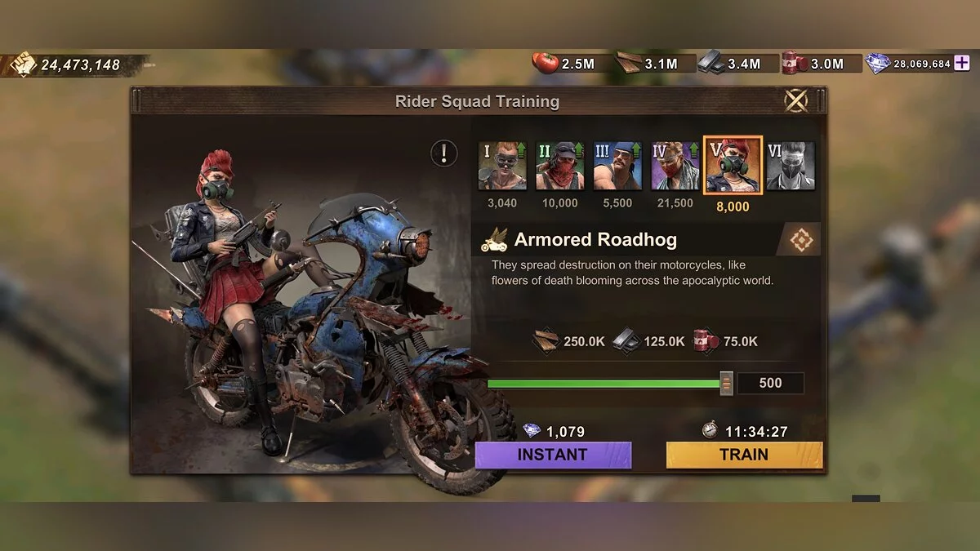Click the fist power score icon
980x551 pixels.
pos(24,64)
